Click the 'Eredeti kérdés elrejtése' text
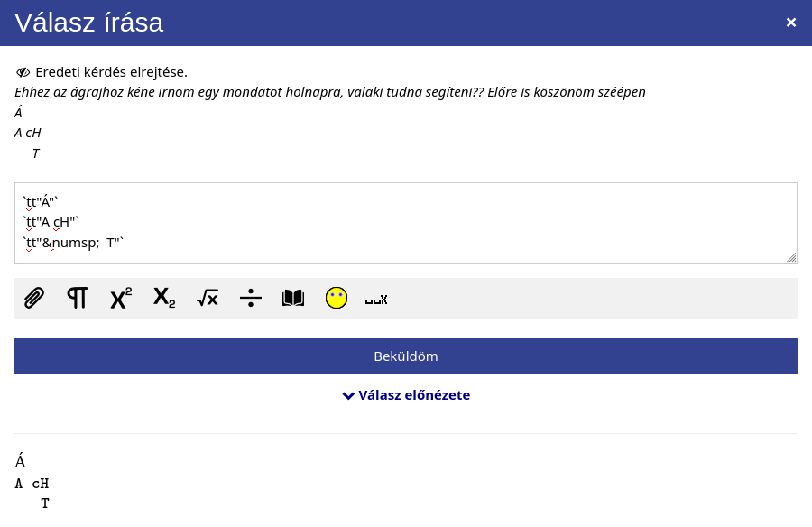 (111, 72)
